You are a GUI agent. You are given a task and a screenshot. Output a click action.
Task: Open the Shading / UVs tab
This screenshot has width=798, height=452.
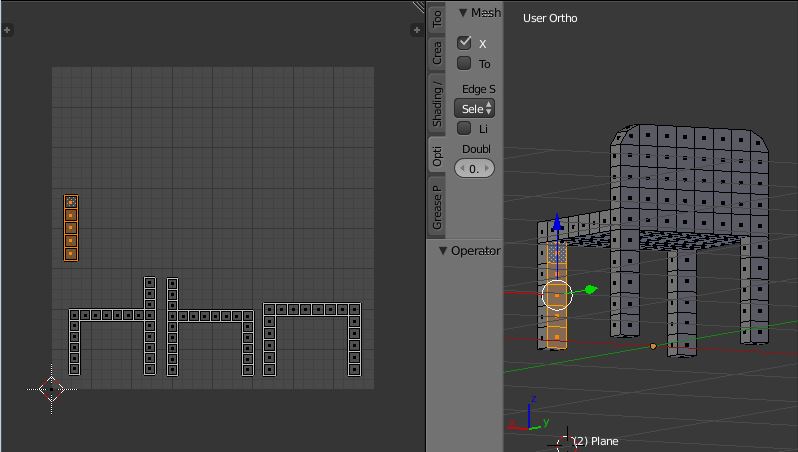437,103
